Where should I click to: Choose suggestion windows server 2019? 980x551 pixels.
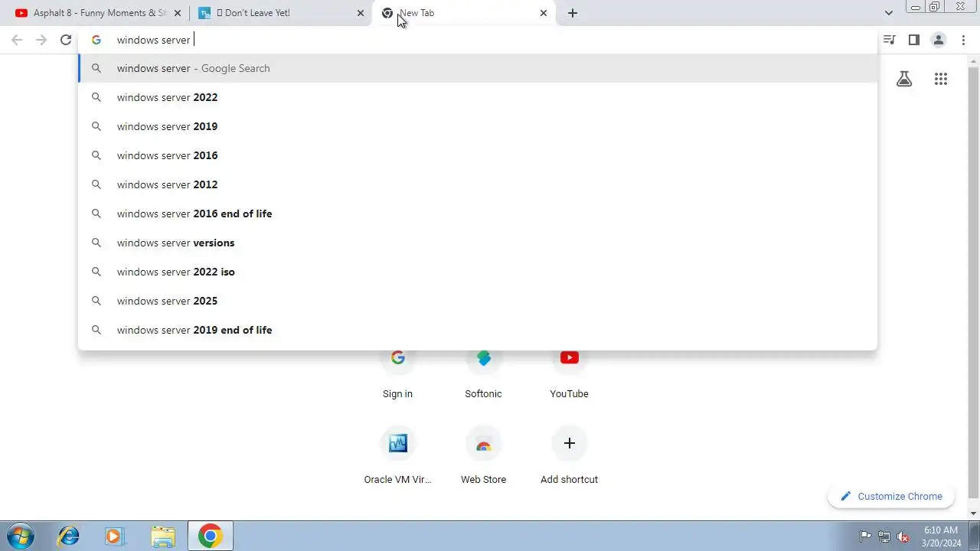coord(478,126)
